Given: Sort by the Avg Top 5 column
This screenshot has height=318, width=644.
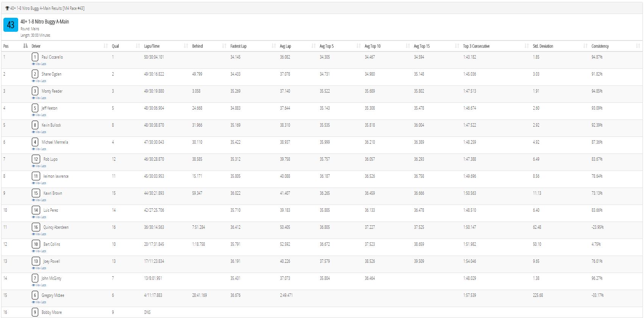Looking at the screenshot, I should point(340,46).
